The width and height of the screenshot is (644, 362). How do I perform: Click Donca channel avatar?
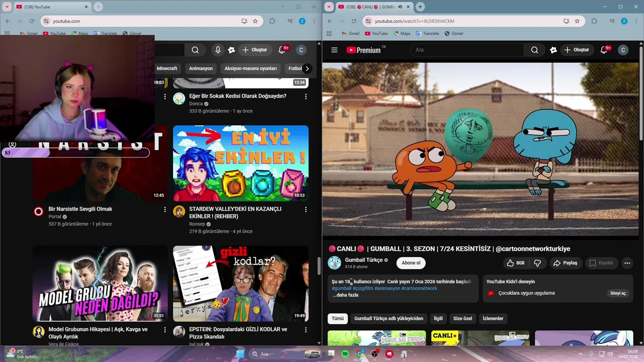(179, 99)
